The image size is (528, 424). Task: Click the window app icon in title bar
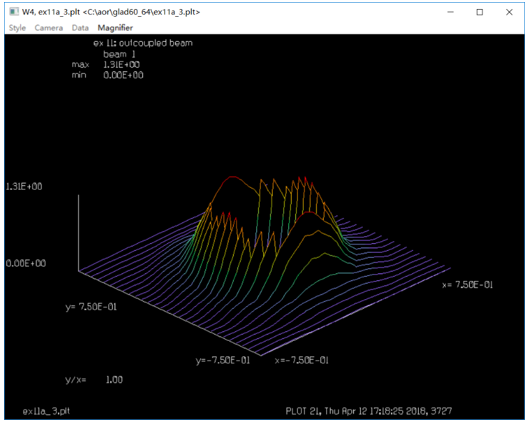[14, 12]
